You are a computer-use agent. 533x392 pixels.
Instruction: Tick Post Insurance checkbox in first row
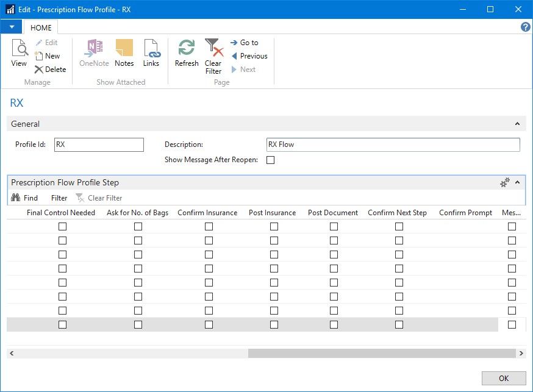(274, 226)
